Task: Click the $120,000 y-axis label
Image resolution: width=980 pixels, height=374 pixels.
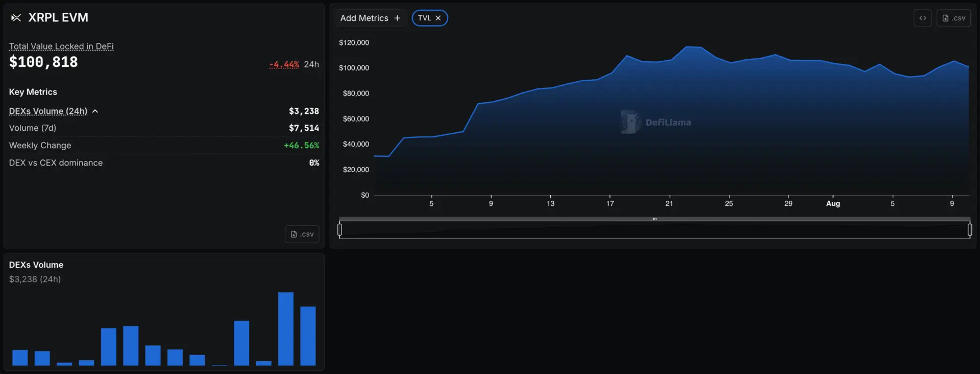Action: tap(354, 42)
